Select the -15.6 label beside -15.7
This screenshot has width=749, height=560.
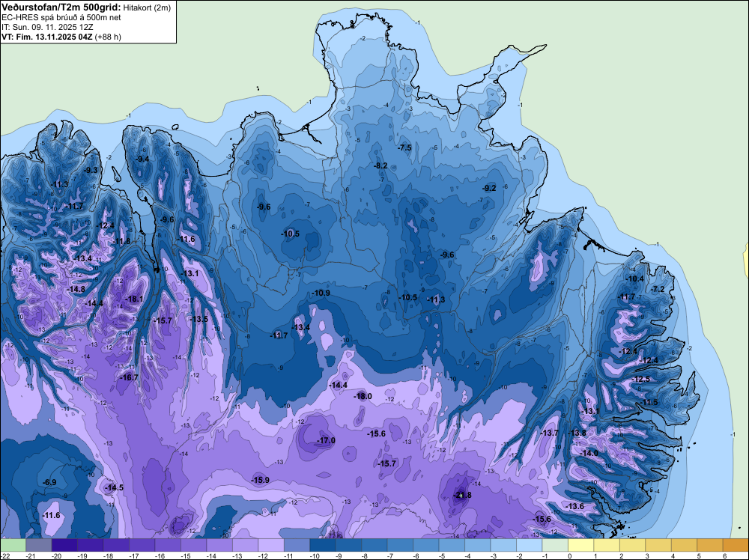click(x=376, y=433)
